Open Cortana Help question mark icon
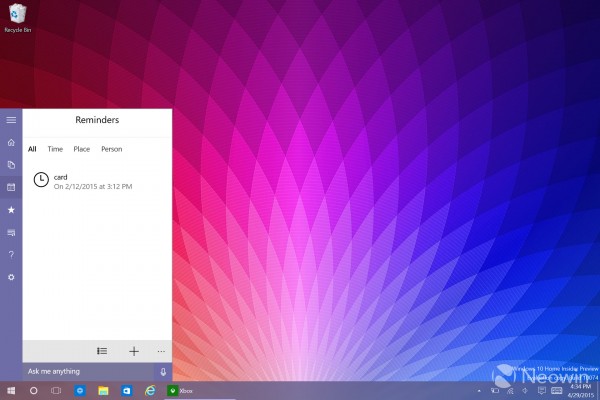Screen dimensions: 600x400 11,254
